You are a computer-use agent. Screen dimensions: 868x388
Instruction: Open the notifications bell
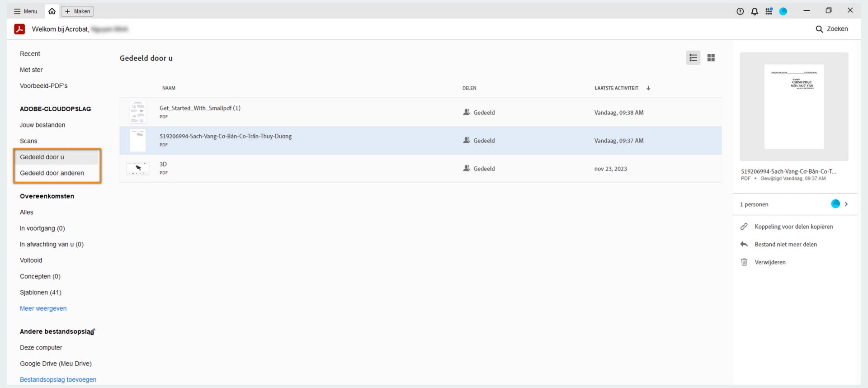(755, 11)
